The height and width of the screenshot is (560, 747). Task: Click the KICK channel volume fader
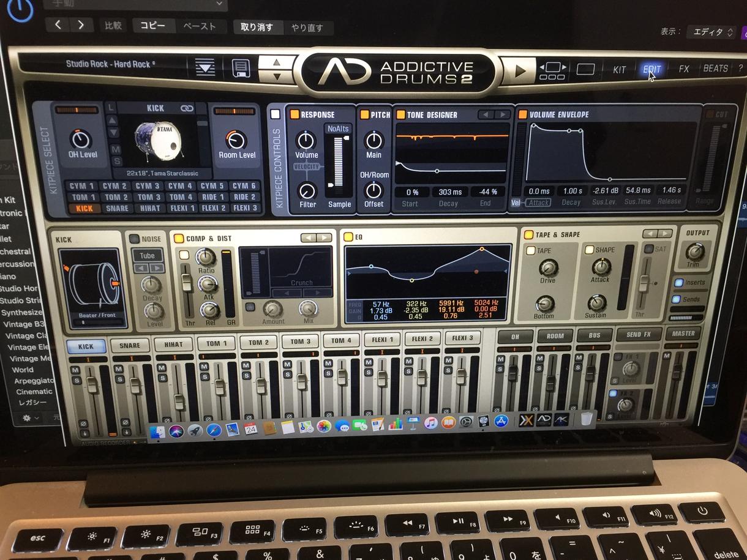click(92, 384)
